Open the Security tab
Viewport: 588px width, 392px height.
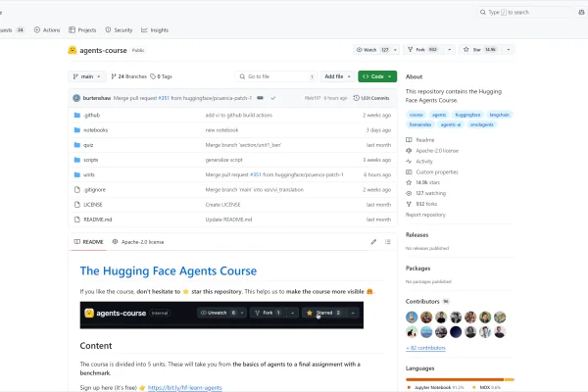click(119, 30)
